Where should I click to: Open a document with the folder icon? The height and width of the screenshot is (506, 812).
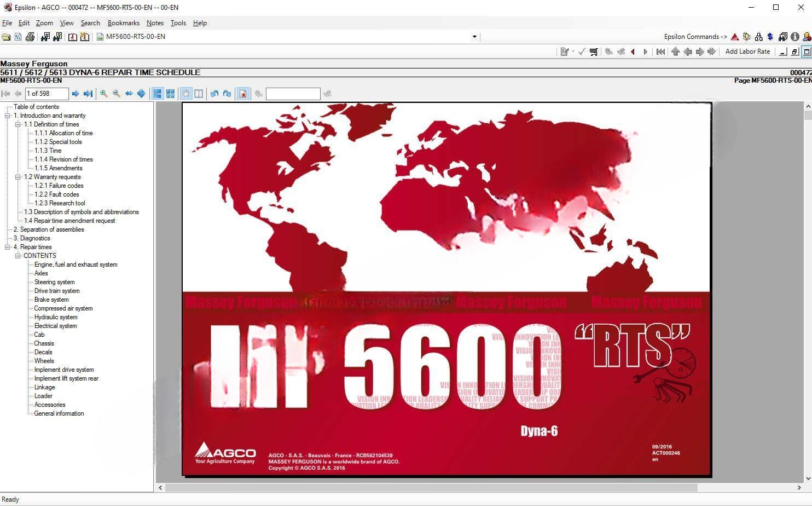click(6, 37)
